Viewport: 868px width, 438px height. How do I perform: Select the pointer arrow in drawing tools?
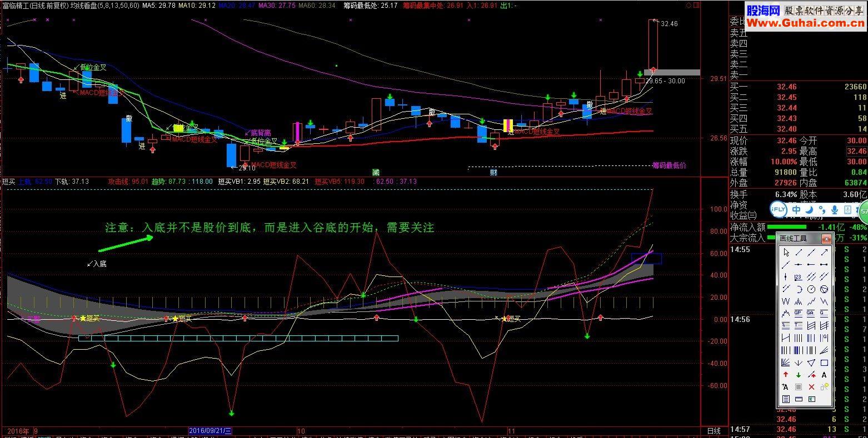[786, 252]
